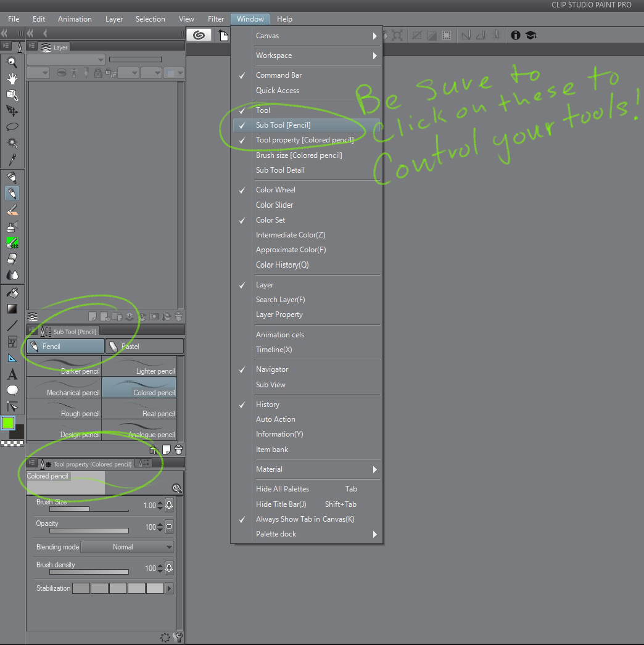Viewport: 644px width, 645px height.
Task: Open the File menu
Action: click(14, 19)
